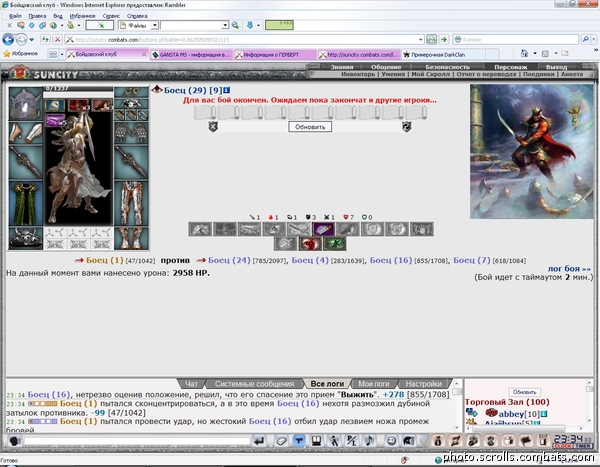The image size is (600, 467).
Task: Open the address bar dropdown arrow
Action: 421,39
